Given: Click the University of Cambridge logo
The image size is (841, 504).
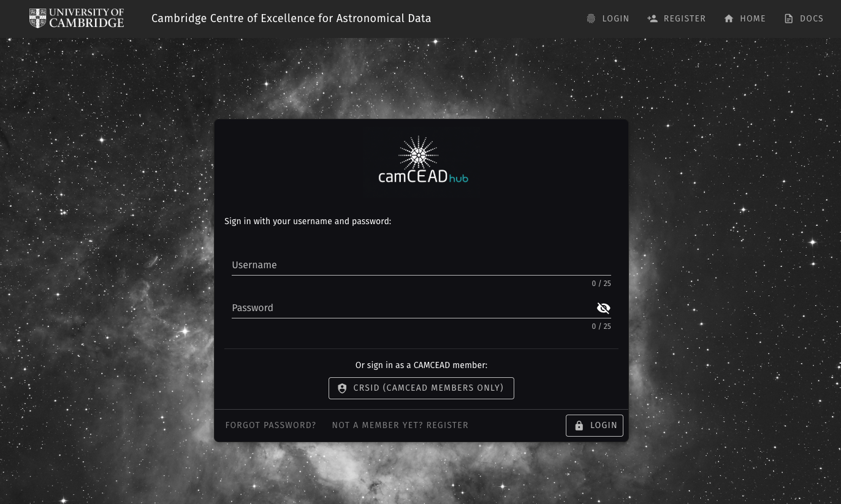Looking at the screenshot, I should point(77,18).
